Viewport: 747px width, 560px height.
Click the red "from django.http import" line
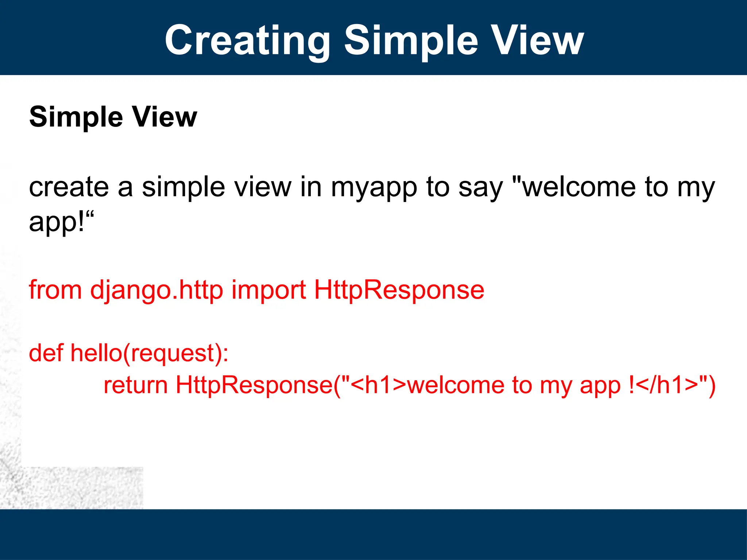coord(167,290)
